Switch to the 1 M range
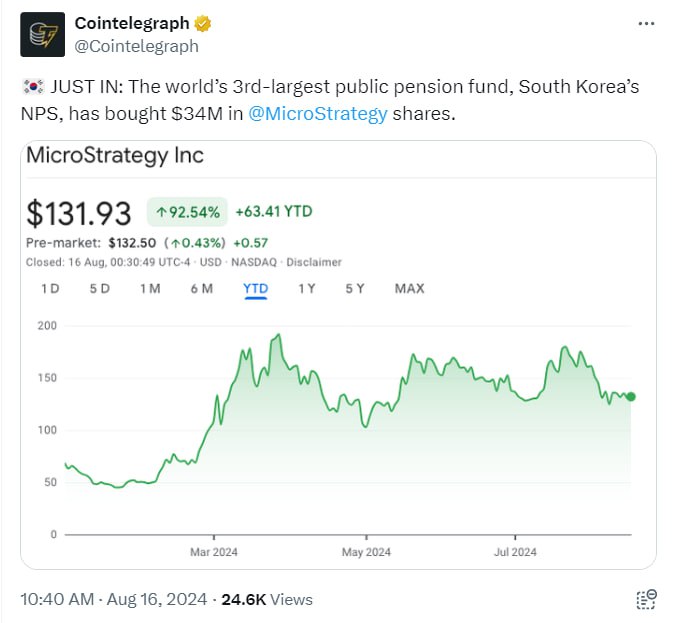Screen dimensions: 675x623 click(x=150, y=288)
